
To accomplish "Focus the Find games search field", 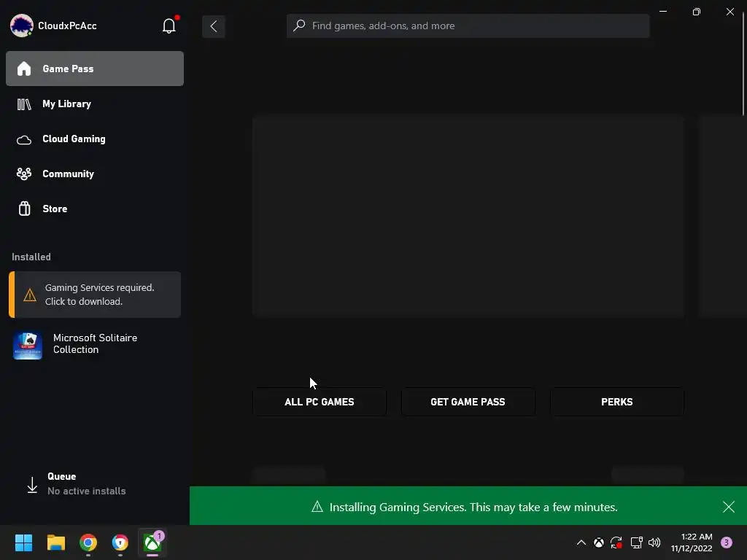I will pyautogui.click(x=468, y=26).
